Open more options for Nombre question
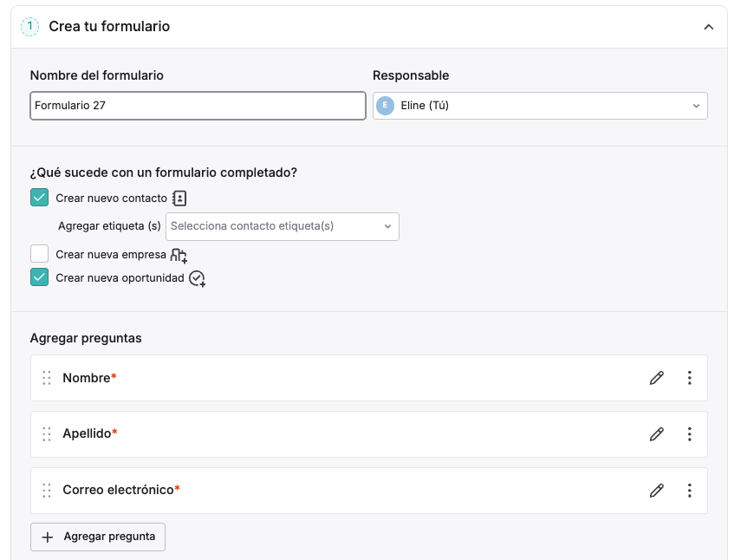This screenshot has width=741, height=560. [690, 378]
